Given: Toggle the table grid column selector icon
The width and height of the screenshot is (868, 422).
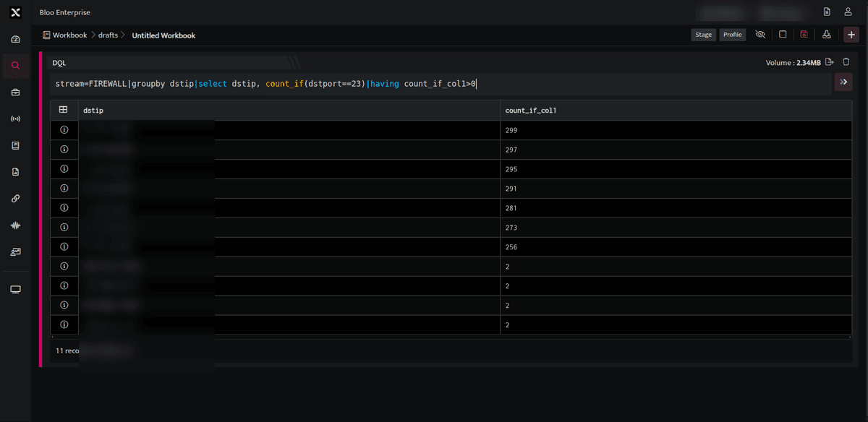Looking at the screenshot, I should [x=64, y=110].
